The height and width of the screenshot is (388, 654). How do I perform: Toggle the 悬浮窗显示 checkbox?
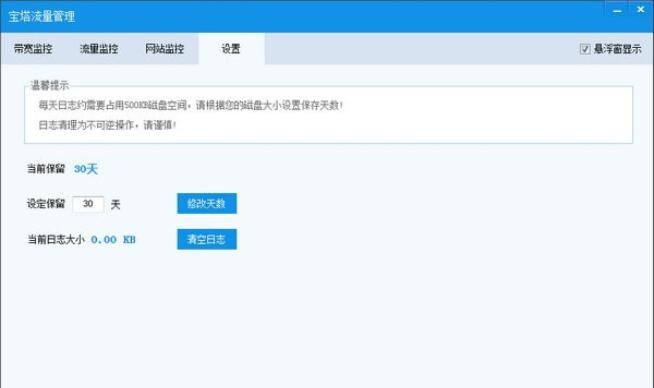tap(585, 49)
